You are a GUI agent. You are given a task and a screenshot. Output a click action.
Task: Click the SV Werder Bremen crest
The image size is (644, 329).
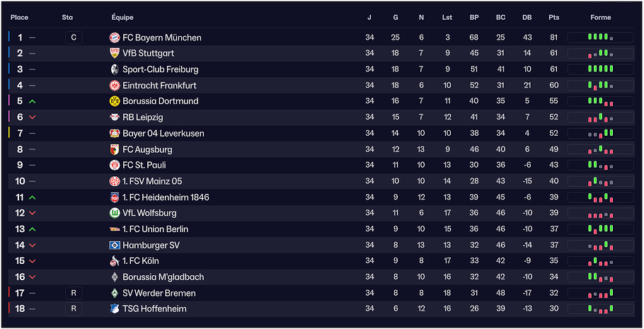tap(115, 293)
